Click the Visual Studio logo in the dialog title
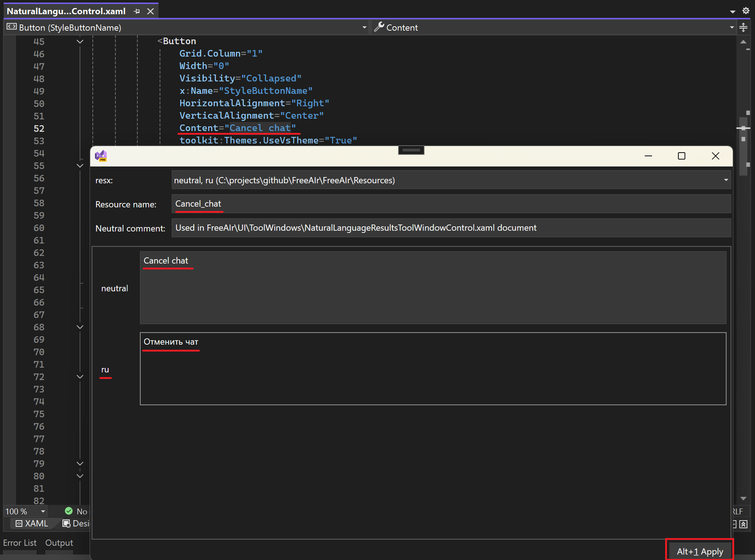755x560 pixels. [101, 156]
